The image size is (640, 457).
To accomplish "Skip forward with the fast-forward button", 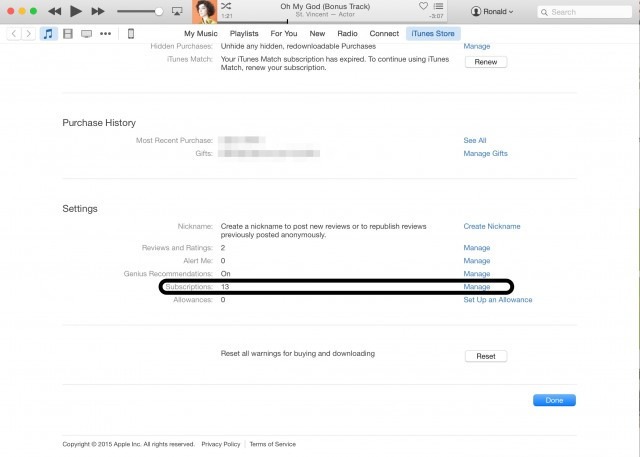I will click(x=98, y=11).
